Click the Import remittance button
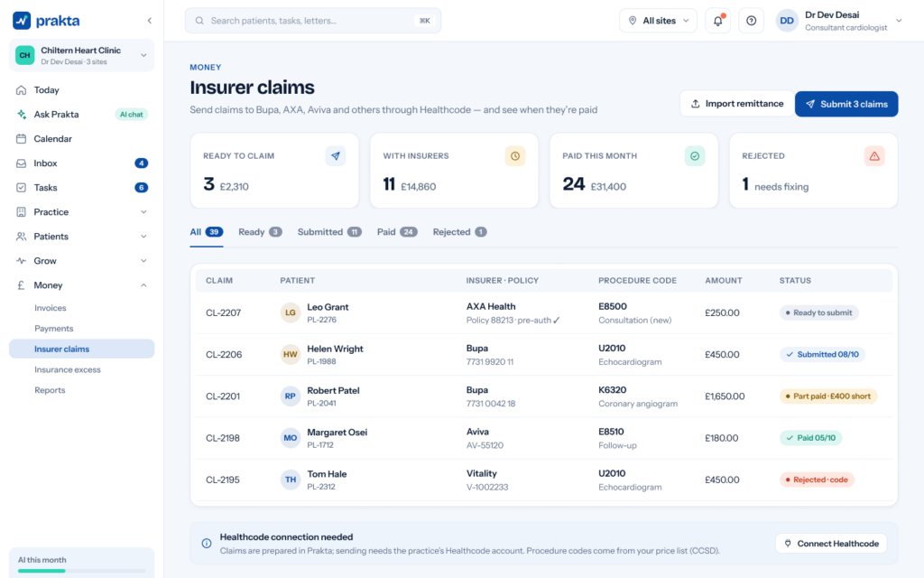 point(736,104)
